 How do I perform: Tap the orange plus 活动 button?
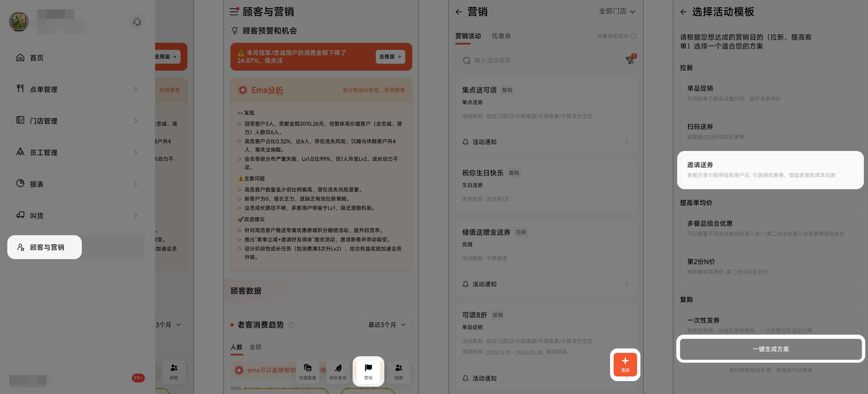[625, 365]
